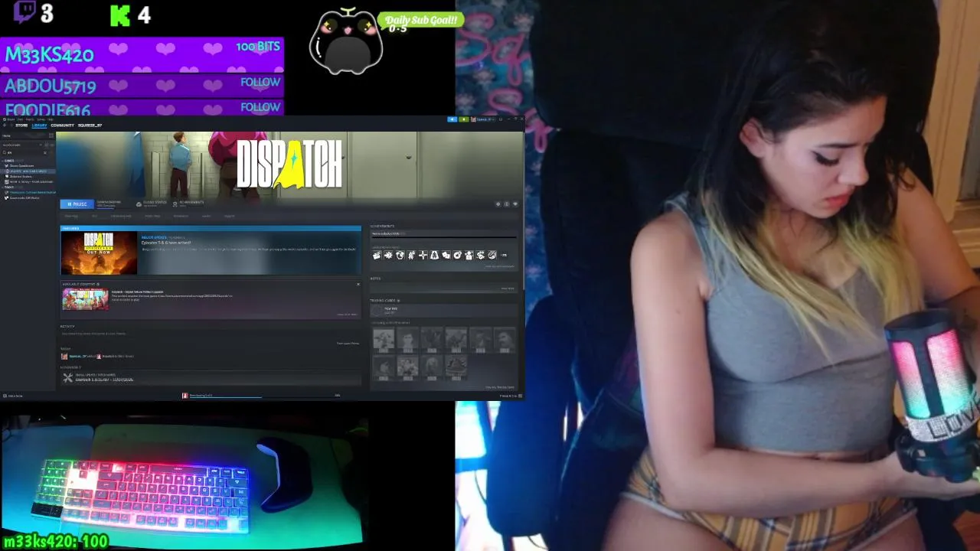Open the third trading card in top row
Screen dimensions: 980x551
432,341
